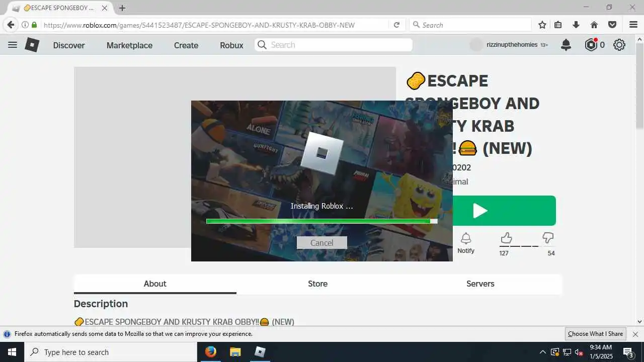
Task: Close the Mozilla data notification bar
Action: [x=635, y=334]
